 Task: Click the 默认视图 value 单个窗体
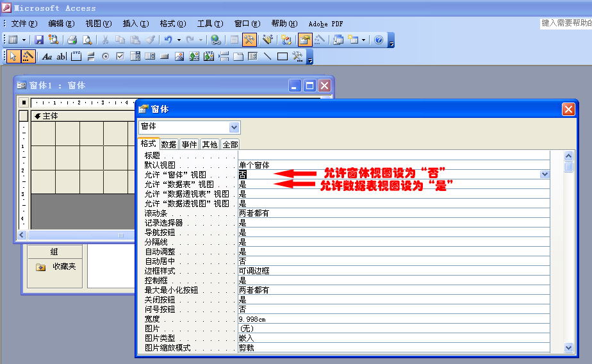coord(254,165)
